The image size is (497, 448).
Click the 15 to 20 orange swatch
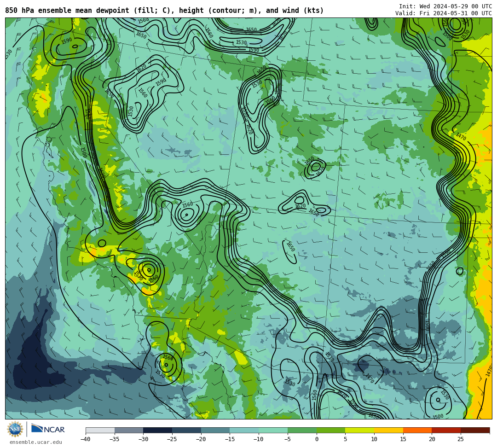click(417, 430)
